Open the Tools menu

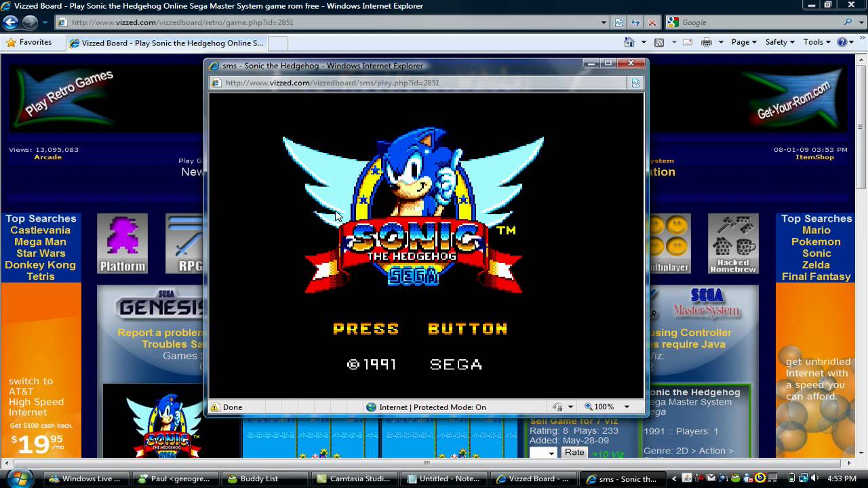[x=816, y=42]
